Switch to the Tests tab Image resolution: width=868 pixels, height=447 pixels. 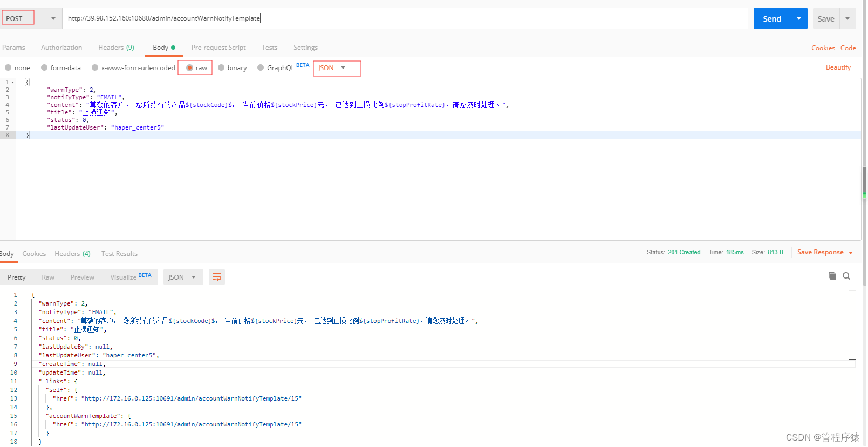click(270, 48)
